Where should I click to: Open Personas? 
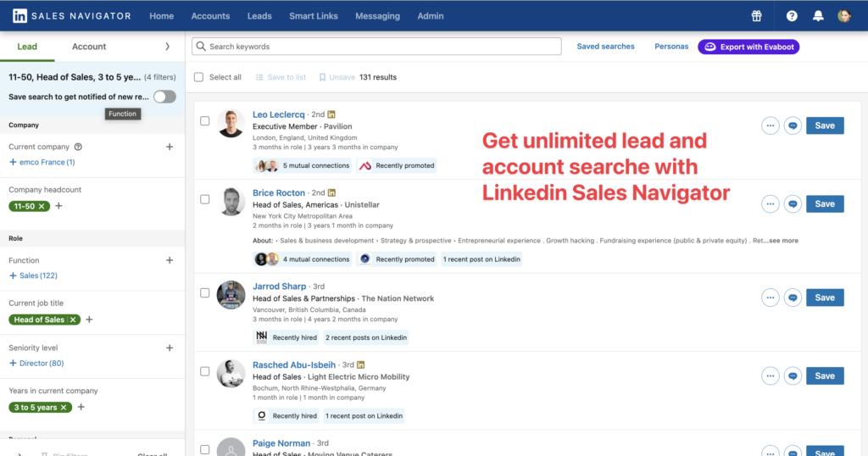click(x=671, y=47)
